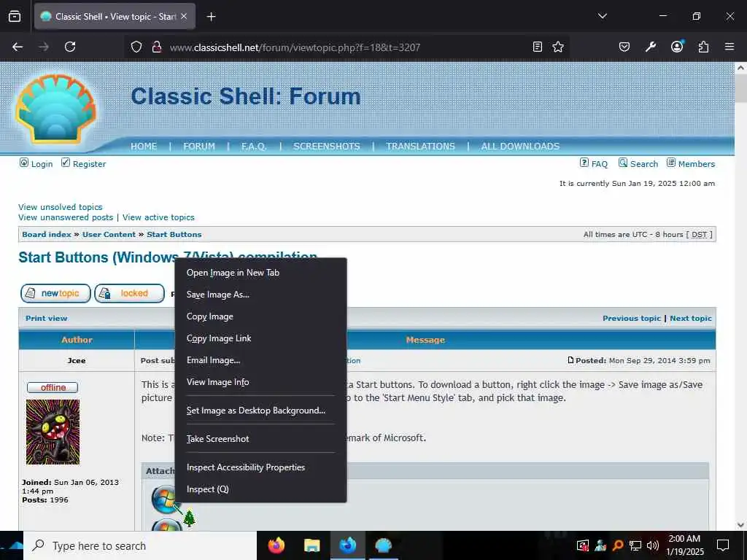
Task: Open the HOME navigation link
Action: tap(144, 146)
